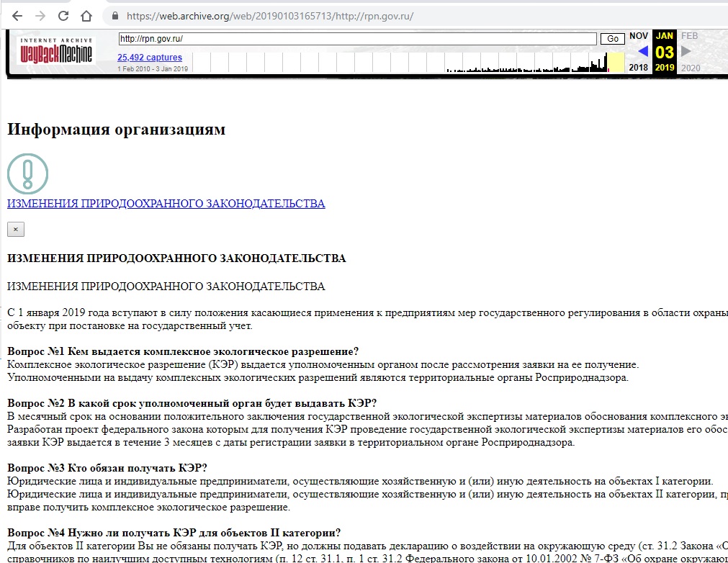Click the Wayback Machine logo
The image size is (728, 563).
[56, 51]
